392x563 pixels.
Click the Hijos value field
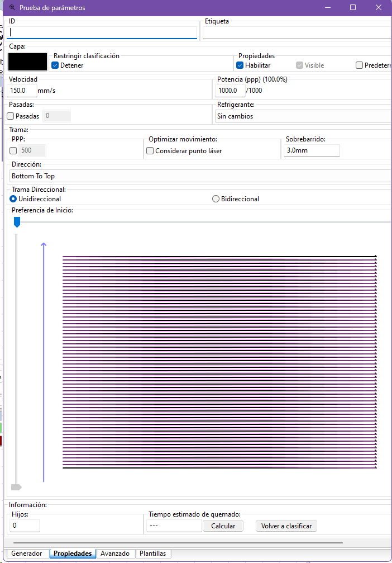tap(25, 526)
